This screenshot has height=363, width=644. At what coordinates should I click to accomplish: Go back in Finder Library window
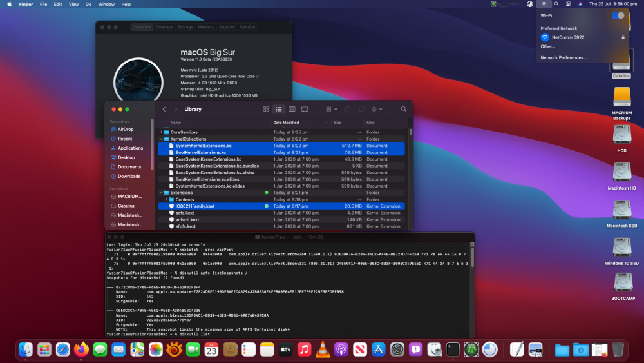pos(164,109)
